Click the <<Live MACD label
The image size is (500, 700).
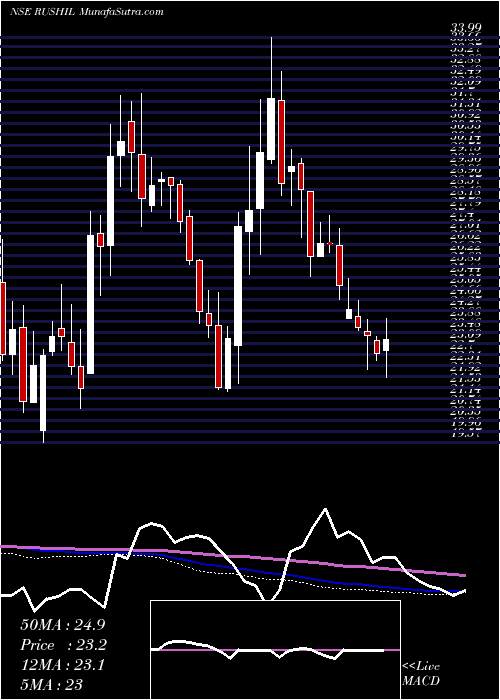pos(421,674)
